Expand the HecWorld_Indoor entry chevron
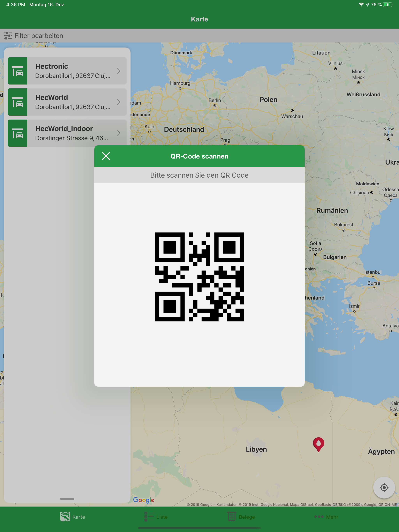 [x=119, y=133]
